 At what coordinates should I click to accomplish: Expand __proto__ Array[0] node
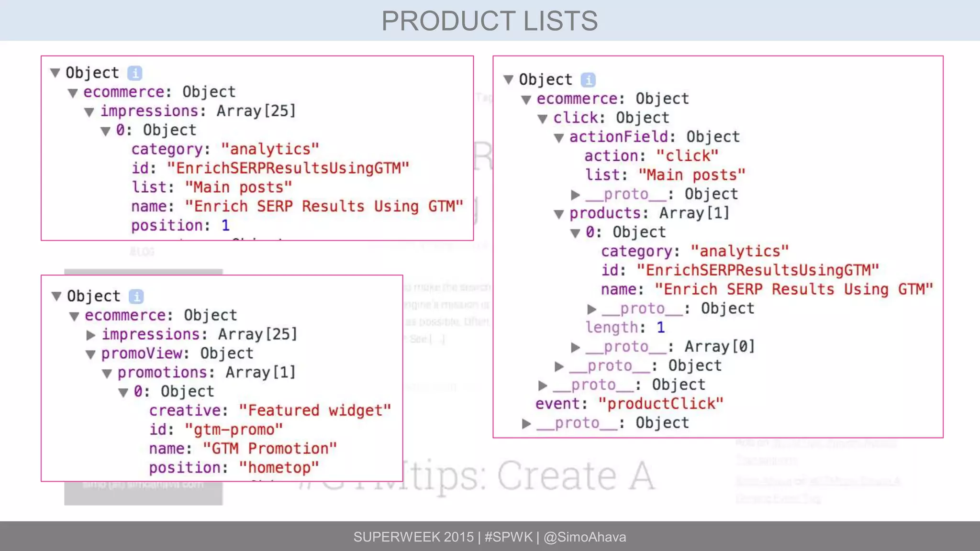[x=575, y=347]
